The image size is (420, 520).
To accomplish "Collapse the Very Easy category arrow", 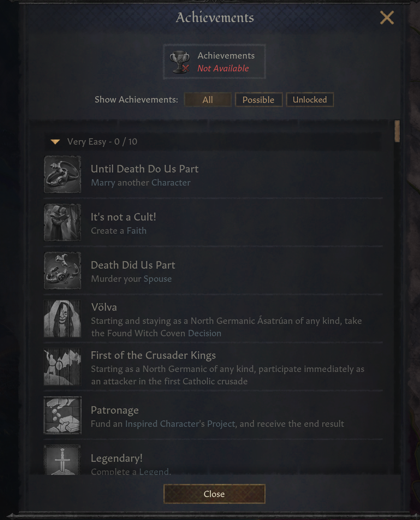I will tap(55, 142).
